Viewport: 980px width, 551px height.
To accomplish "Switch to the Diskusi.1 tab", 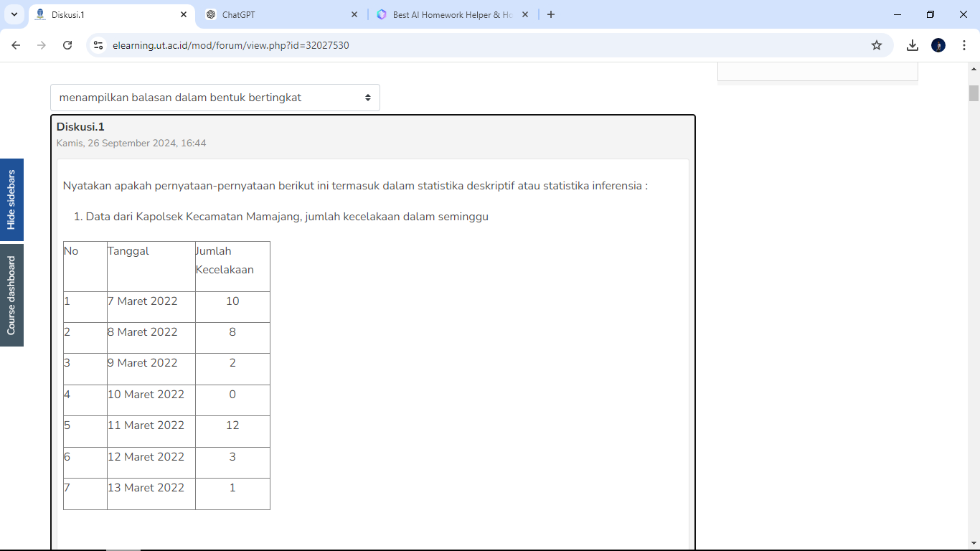I will 111,14.
